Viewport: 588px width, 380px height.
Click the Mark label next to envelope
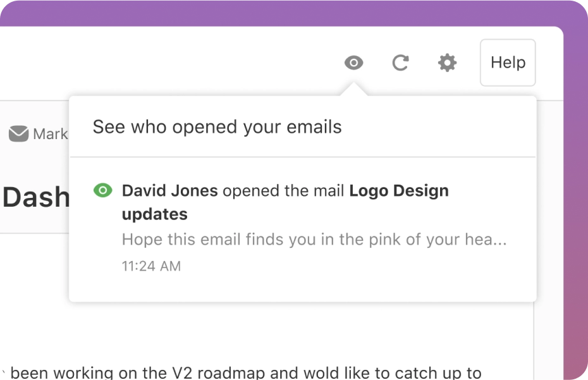pos(50,134)
